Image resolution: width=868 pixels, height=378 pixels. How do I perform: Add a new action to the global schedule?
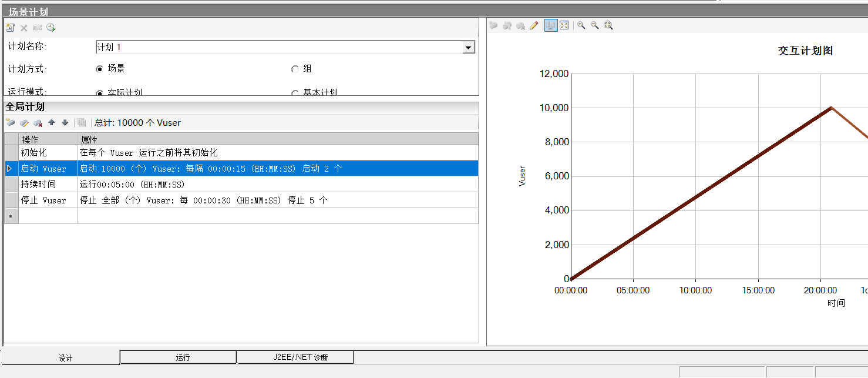point(11,122)
